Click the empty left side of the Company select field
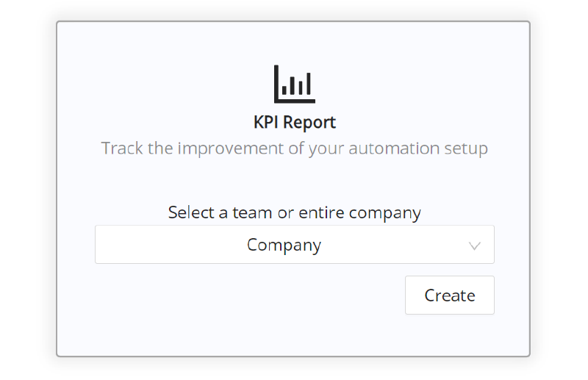The width and height of the screenshot is (588, 380). [x=169, y=245]
